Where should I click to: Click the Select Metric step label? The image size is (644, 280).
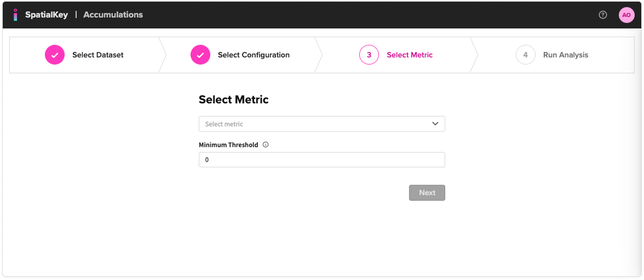pyautogui.click(x=410, y=55)
